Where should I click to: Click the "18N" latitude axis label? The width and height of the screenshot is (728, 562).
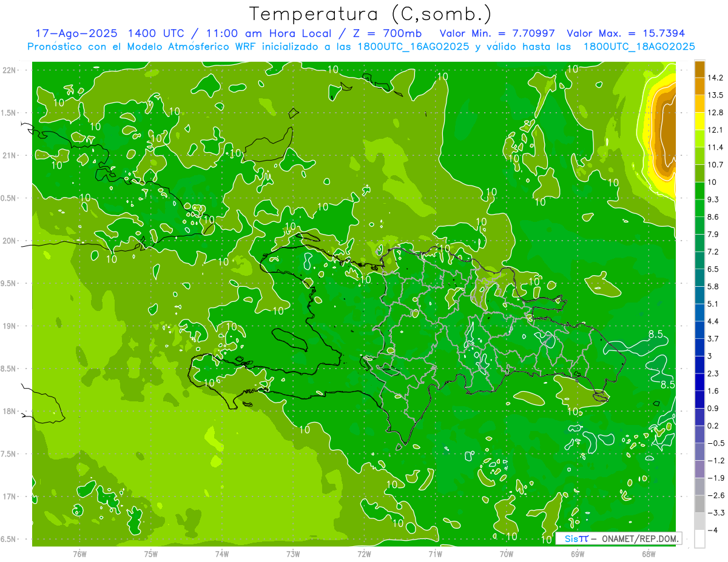9,412
